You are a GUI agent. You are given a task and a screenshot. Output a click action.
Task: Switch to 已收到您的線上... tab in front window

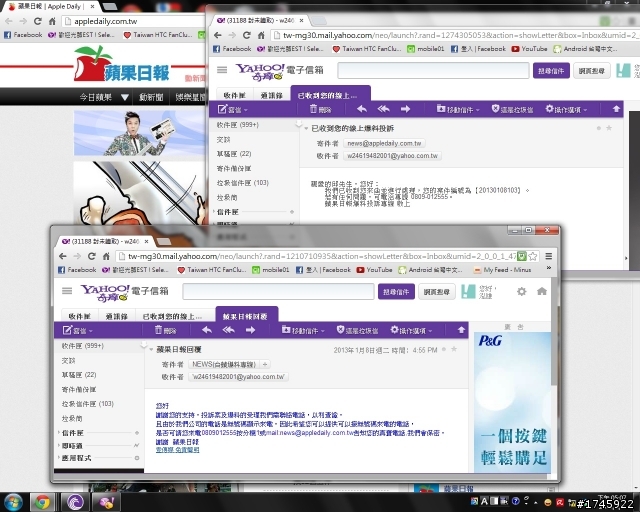tap(172, 316)
